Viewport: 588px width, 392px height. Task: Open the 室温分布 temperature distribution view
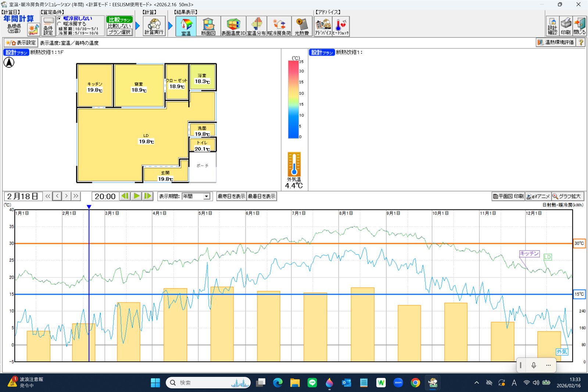click(257, 26)
